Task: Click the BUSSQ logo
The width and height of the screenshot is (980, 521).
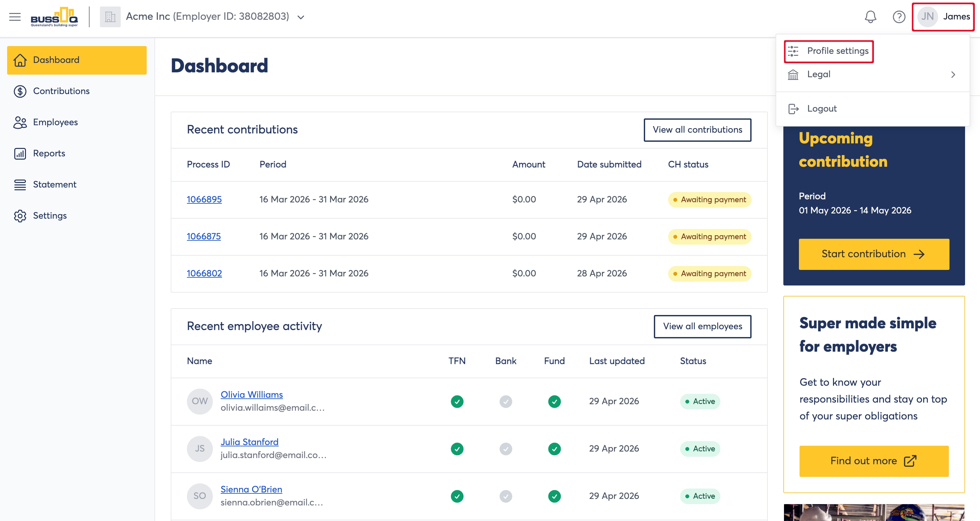Action: point(54,17)
